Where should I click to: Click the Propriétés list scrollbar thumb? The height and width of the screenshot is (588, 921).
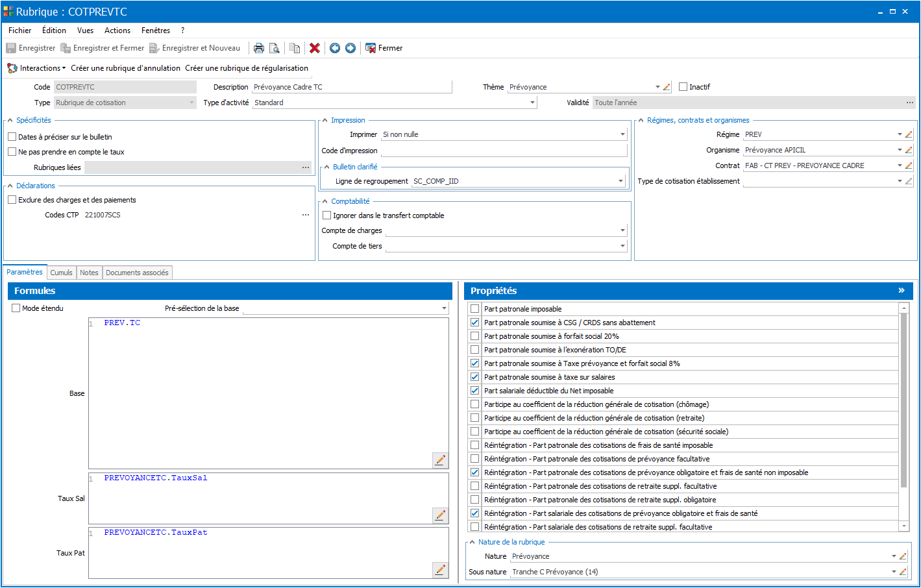(903, 400)
